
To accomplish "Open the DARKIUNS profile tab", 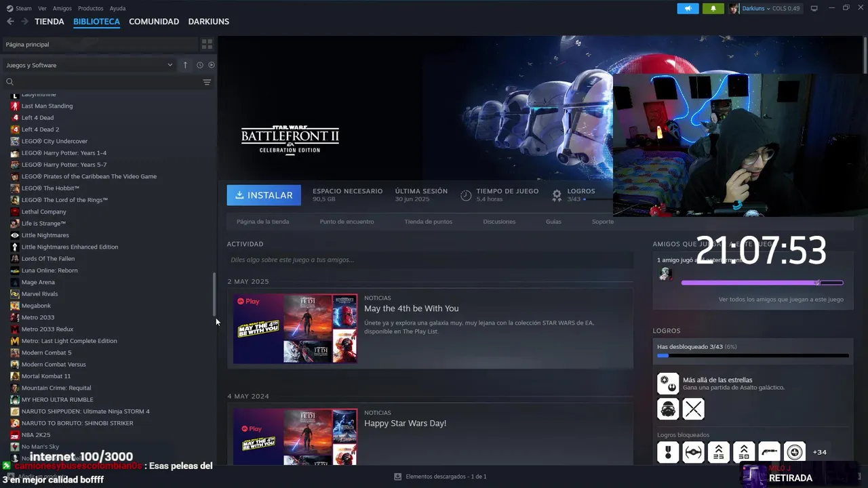I will (x=208, y=22).
